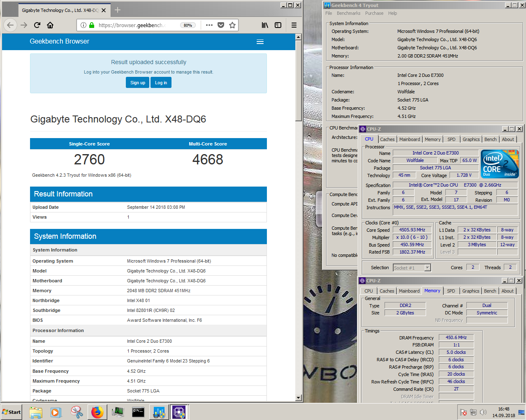The image size is (526, 420).
Task: Click the green padlock security icon
Action: click(x=91, y=25)
